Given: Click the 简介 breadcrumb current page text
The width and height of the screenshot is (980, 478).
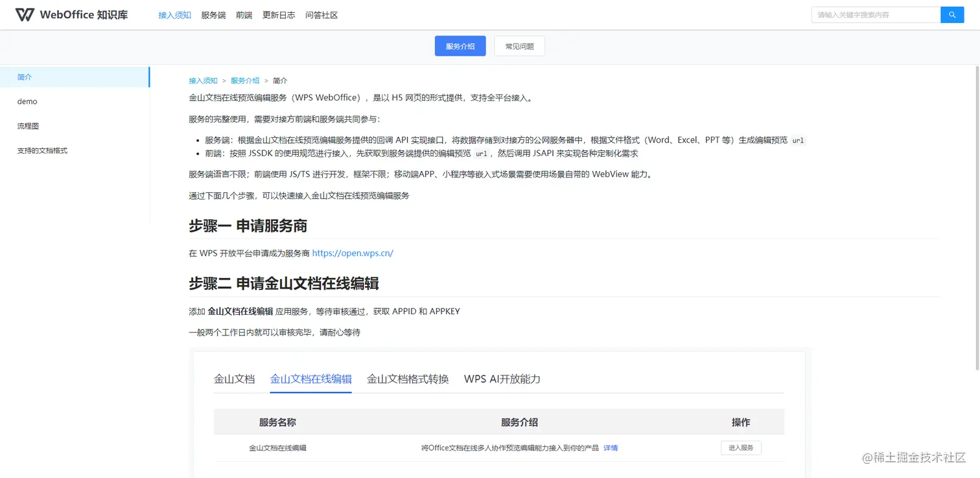Looking at the screenshot, I should click(280, 81).
